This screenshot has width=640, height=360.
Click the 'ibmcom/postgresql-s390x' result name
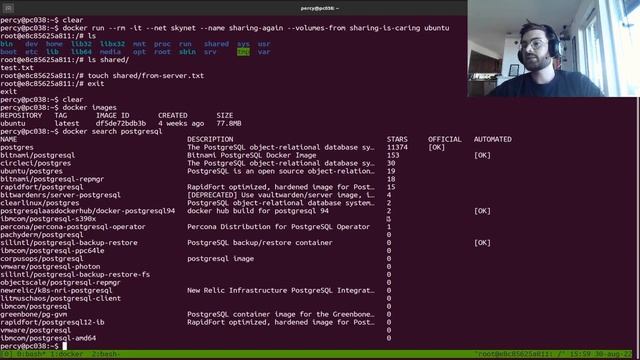pos(48,219)
